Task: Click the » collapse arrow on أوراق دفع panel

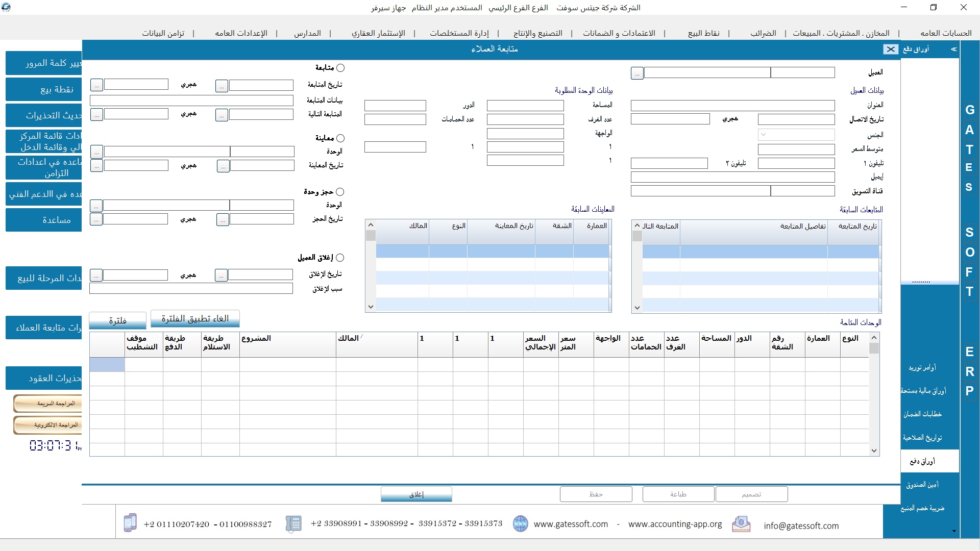Action: pyautogui.click(x=953, y=49)
